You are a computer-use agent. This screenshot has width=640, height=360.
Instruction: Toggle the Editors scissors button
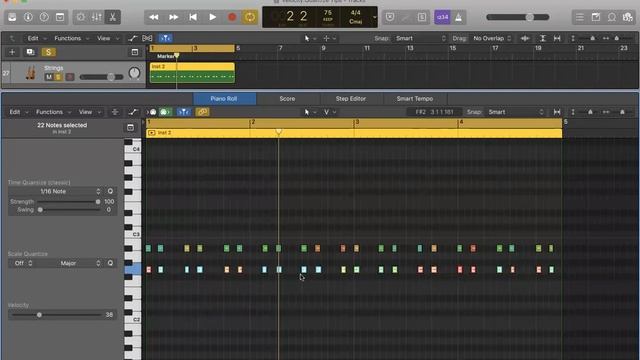click(112, 17)
